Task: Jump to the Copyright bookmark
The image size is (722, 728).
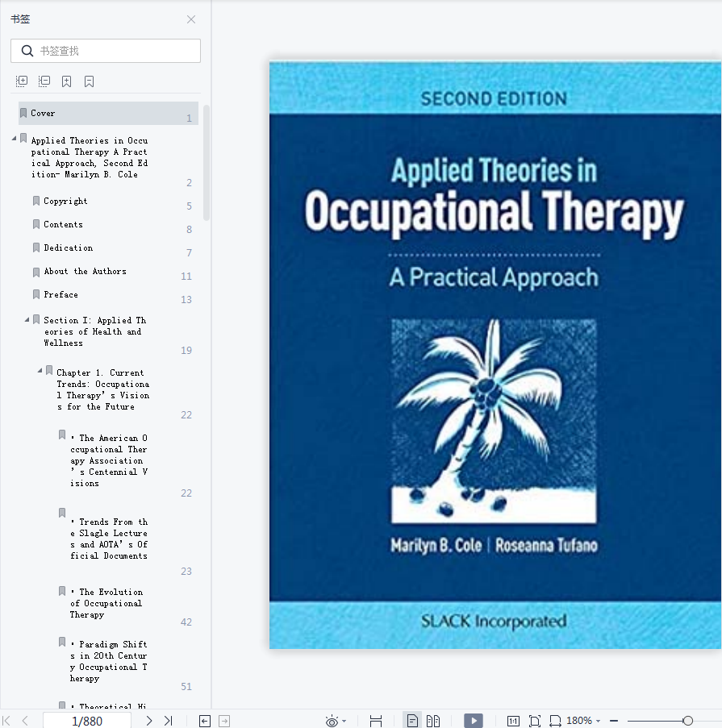Action: coord(65,201)
